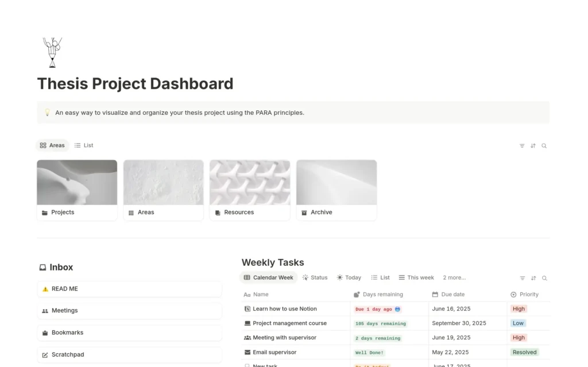Click the sort icon above the gallery
The width and height of the screenshot is (588, 367).
[x=533, y=146]
